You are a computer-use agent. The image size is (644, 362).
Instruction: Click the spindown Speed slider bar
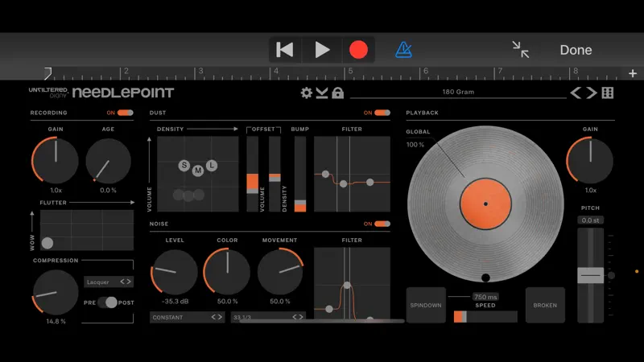tap(485, 316)
